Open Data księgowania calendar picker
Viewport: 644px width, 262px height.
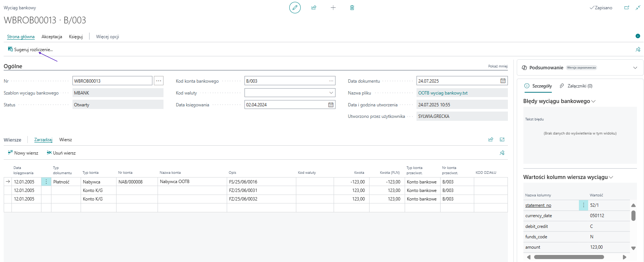331,105
